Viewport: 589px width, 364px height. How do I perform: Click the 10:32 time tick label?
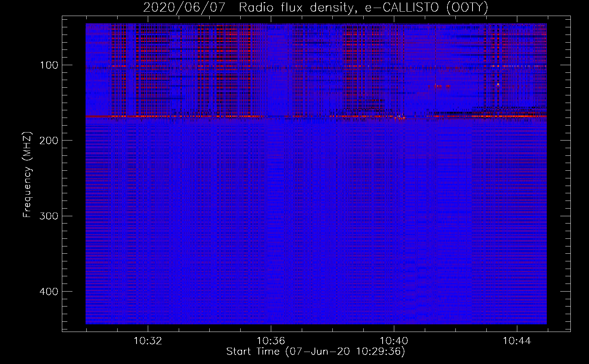click(148, 341)
